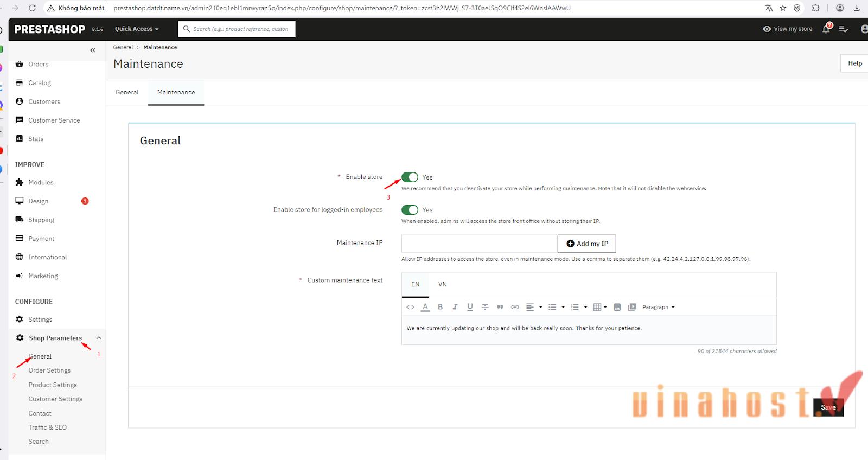
Task: Open Customer Settings submenu item
Action: pyautogui.click(x=55, y=399)
